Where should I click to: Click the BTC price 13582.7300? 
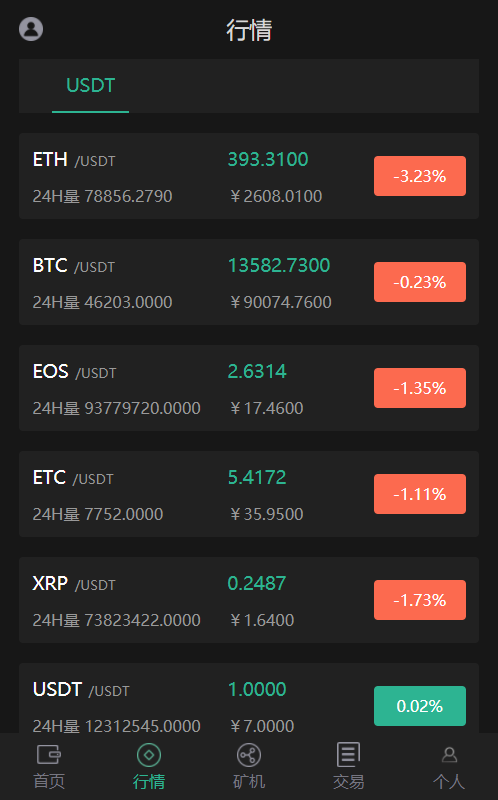pyautogui.click(x=279, y=265)
